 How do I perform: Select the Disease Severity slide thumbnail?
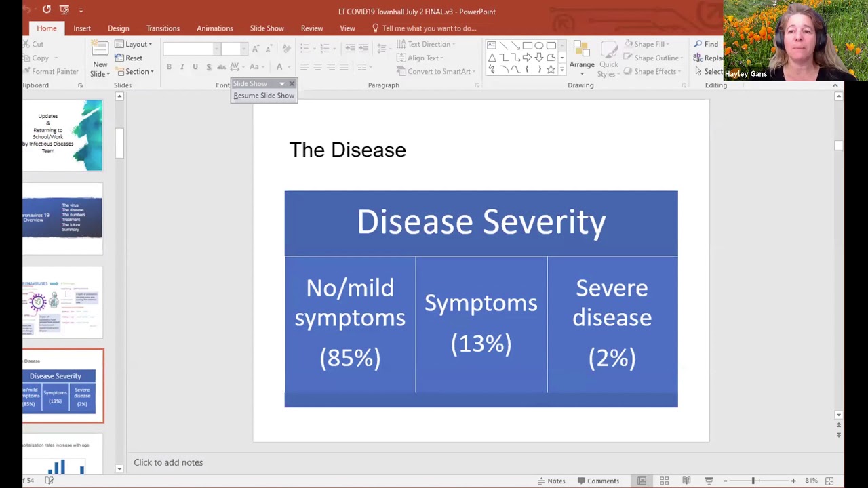[62, 386]
